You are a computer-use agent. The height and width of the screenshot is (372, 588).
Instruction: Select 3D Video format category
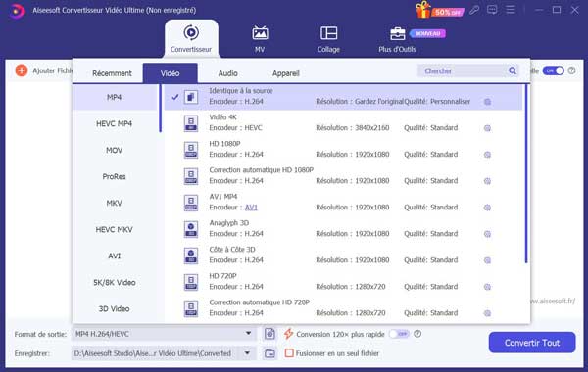(x=115, y=309)
